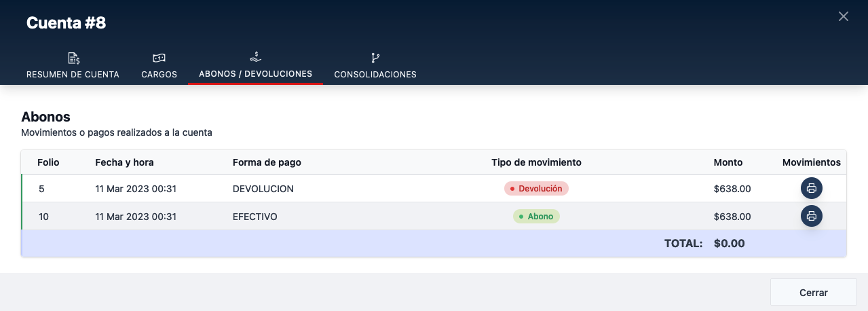Print the receipt for the EFECTIVO payment
The image size is (868, 311).
coord(811,217)
